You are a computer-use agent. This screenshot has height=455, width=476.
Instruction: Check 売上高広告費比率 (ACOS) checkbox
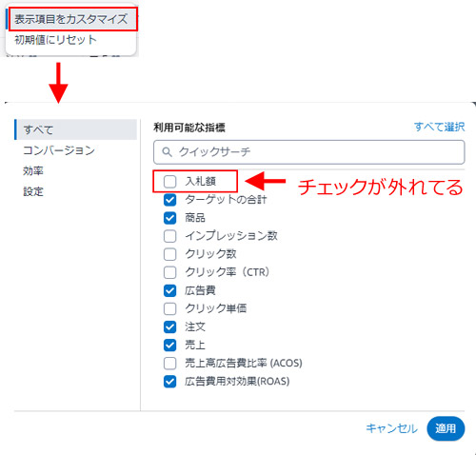(x=170, y=364)
